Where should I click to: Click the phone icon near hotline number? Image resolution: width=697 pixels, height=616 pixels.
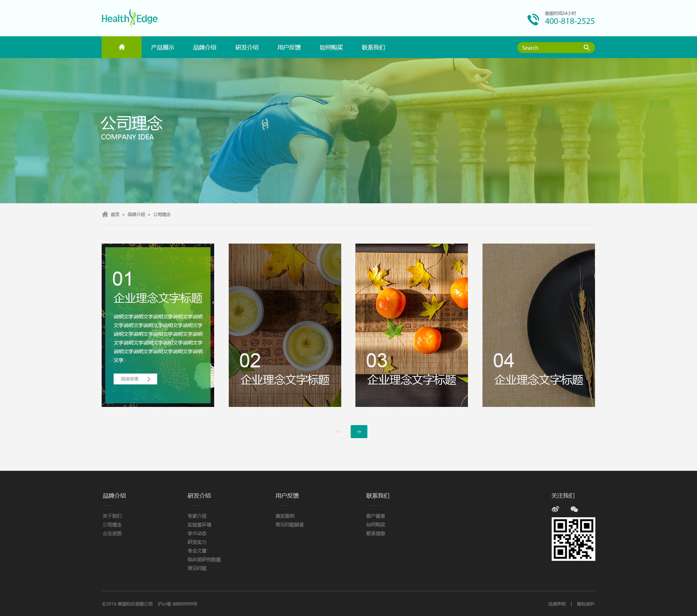click(533, 19)
